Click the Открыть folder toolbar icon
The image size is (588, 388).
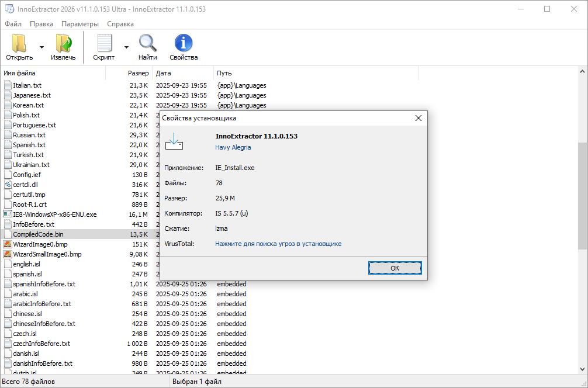tap(19, 44)
